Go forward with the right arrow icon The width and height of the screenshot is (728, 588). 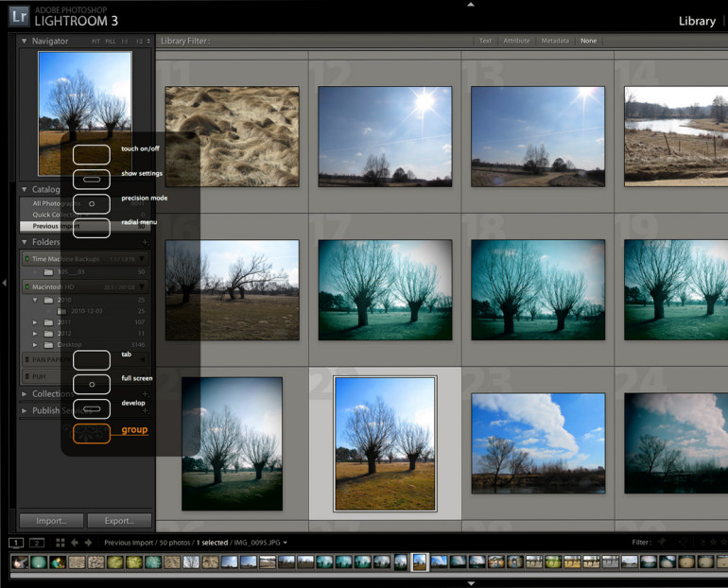[88, 543]
